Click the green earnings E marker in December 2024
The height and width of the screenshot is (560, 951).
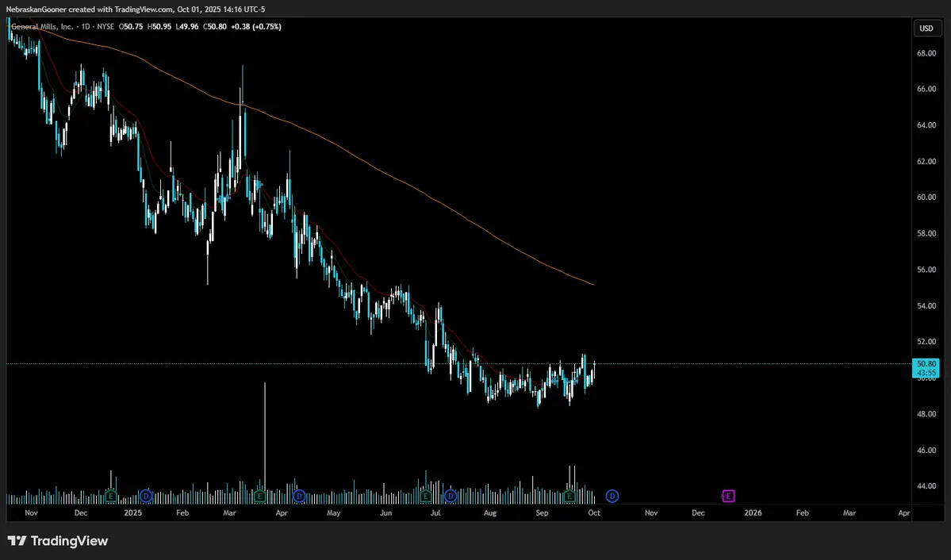(x=110, y=497)
